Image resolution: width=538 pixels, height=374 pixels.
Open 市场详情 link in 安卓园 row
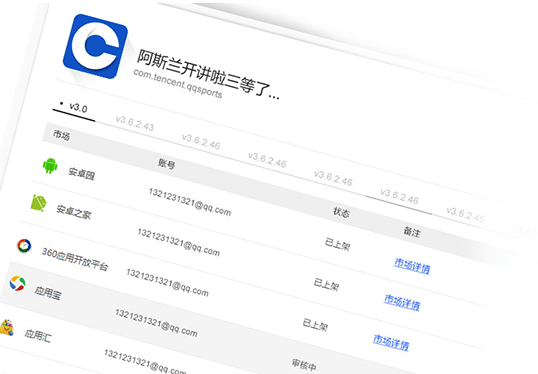(x=412, y=265)
